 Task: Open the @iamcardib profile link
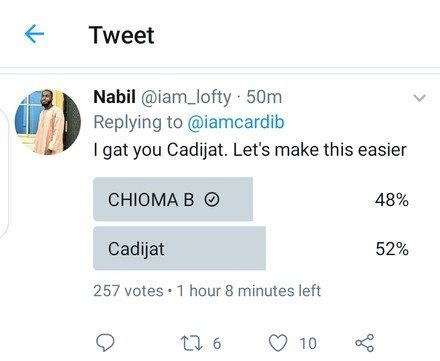click(236, 122)
